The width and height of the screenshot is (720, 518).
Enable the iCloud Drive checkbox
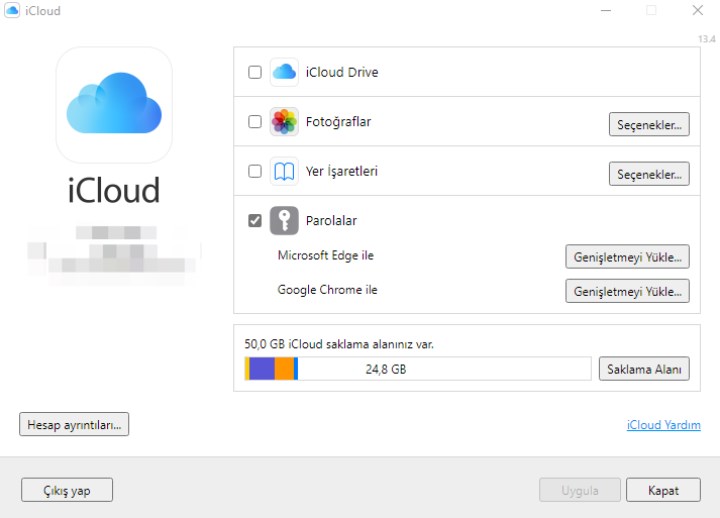255,72
